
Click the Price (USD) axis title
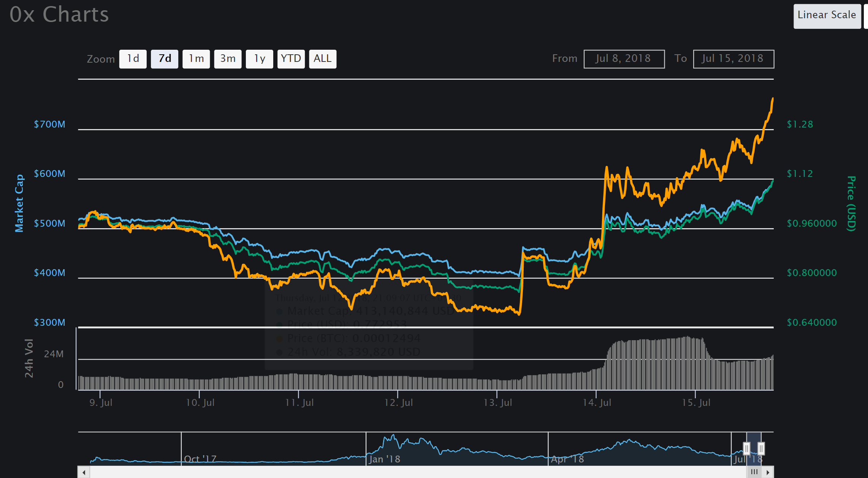click(851, 203)
